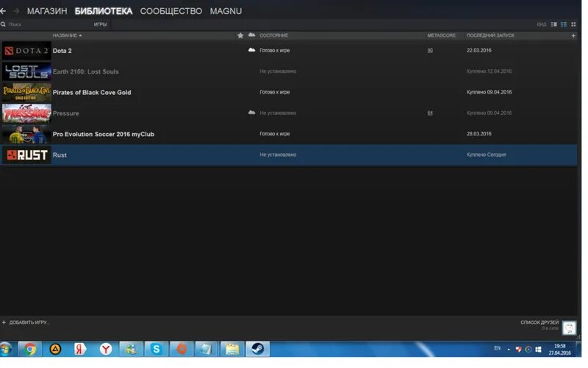Open the СООБЩЕСТВО tab
588x368 pixels.
click(x=171, y=11)
